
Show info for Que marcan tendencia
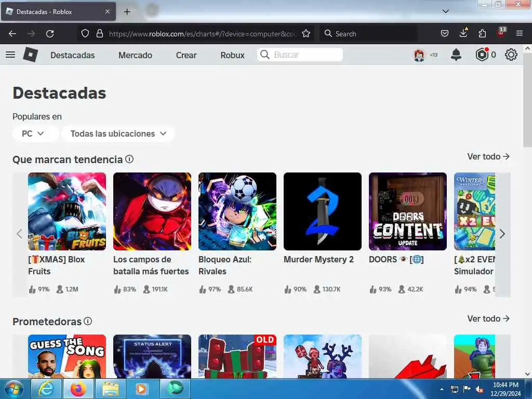(x=129, y=159)
